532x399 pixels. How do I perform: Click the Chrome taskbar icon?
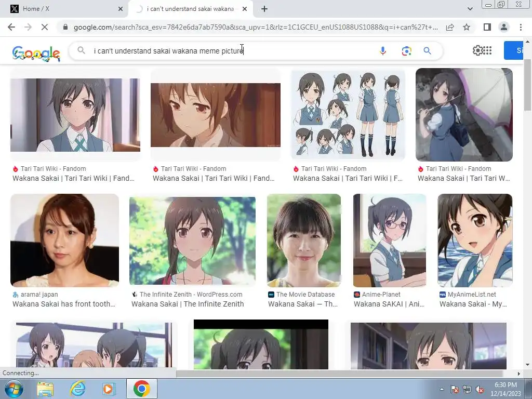(141, 389)
